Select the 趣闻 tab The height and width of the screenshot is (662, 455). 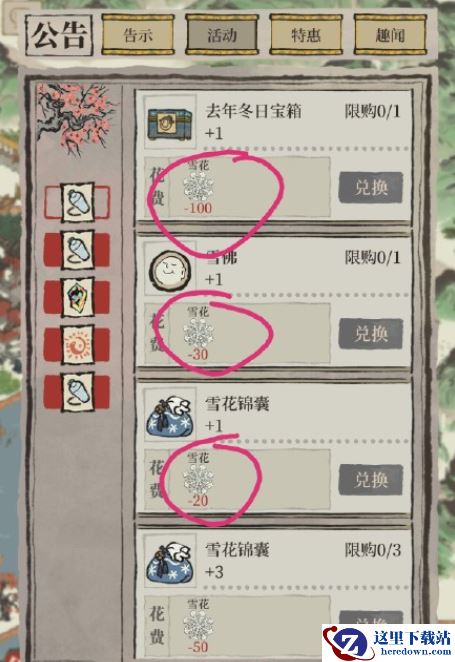click(x=390, y=35)
